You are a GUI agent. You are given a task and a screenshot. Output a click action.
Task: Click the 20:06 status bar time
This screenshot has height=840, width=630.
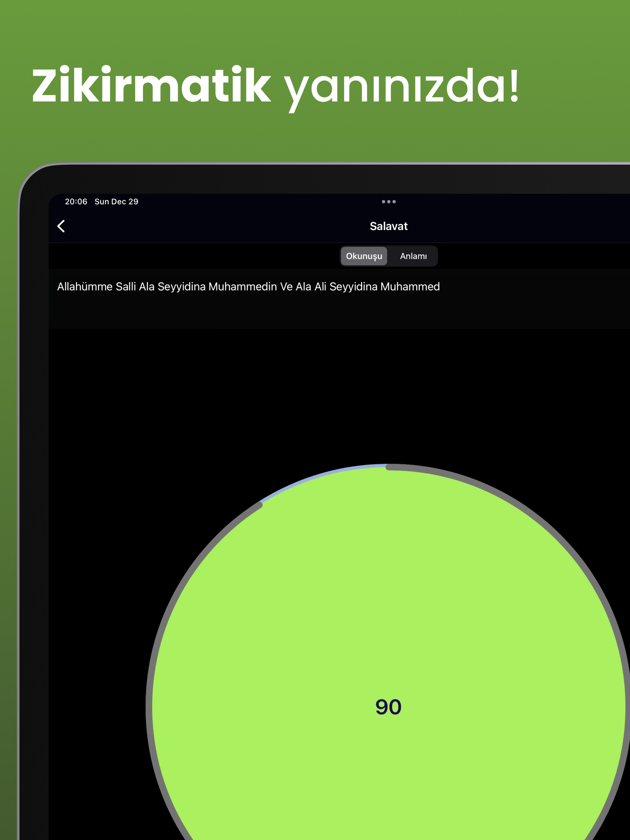click(76, 202)
